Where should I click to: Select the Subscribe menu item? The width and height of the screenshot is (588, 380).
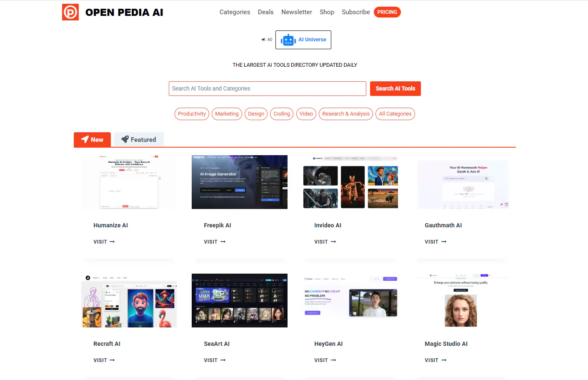point(356,12)
